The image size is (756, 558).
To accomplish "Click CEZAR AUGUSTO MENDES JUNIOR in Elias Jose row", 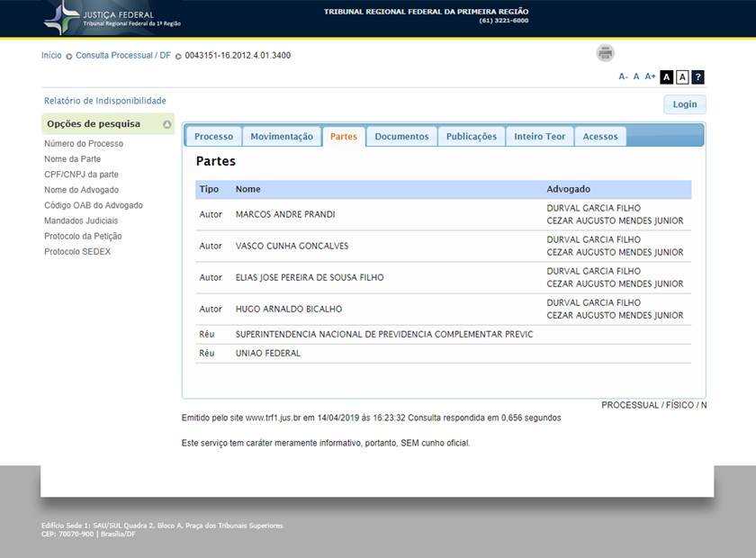I will click(615, 284).
